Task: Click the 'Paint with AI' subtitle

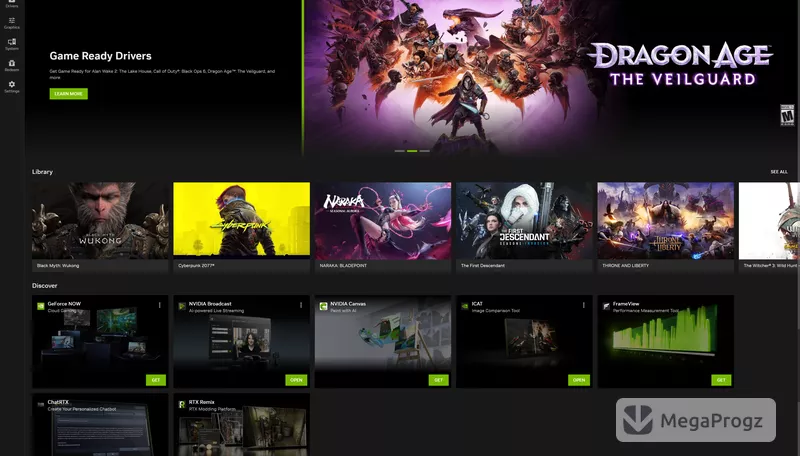Action: point(343,311)
